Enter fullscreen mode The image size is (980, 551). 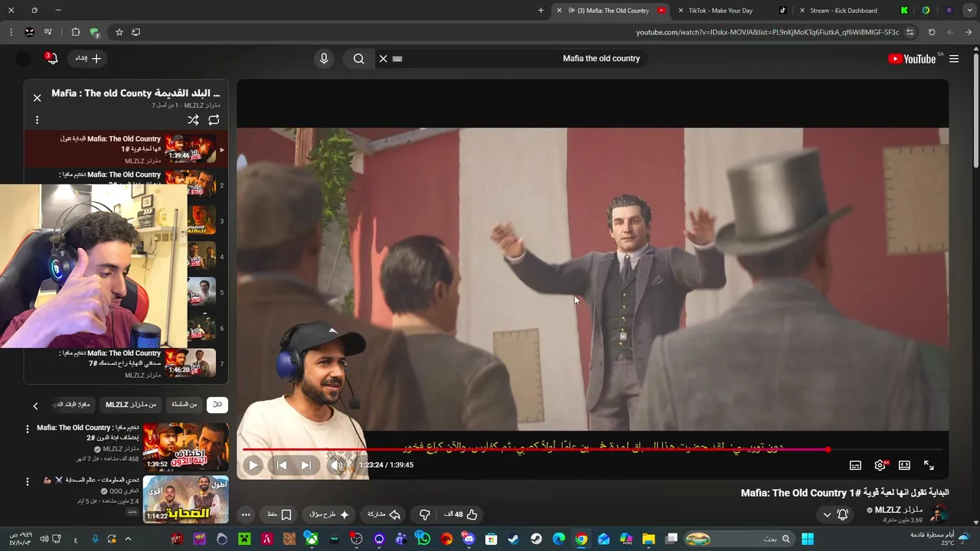click(929, 465)
